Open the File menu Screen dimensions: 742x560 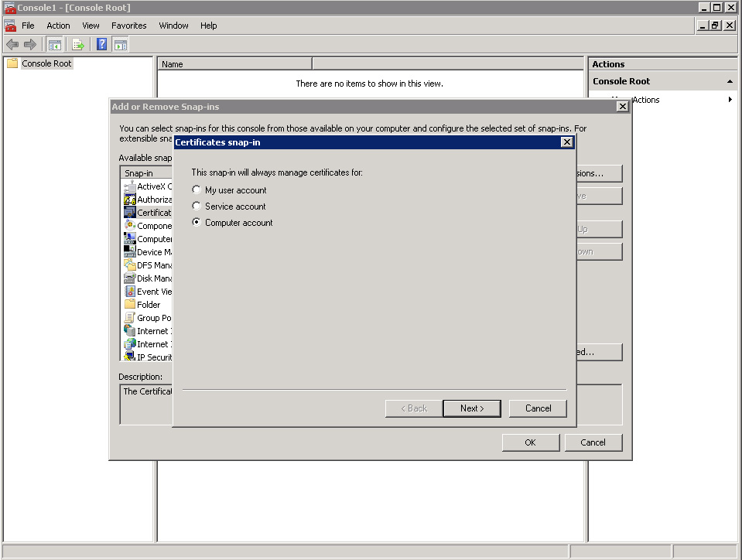click(x=28, y=26)
